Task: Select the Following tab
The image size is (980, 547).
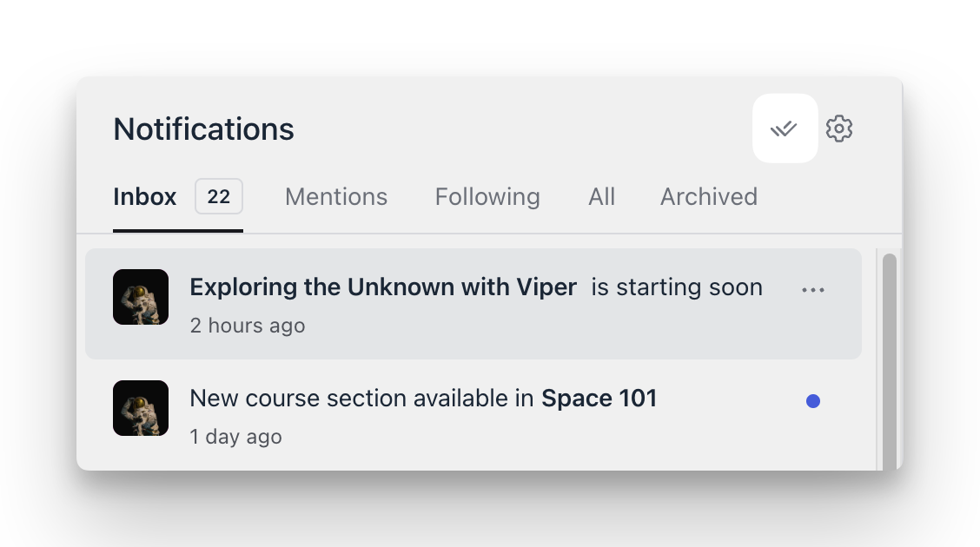Action: [x=487, y=196]
